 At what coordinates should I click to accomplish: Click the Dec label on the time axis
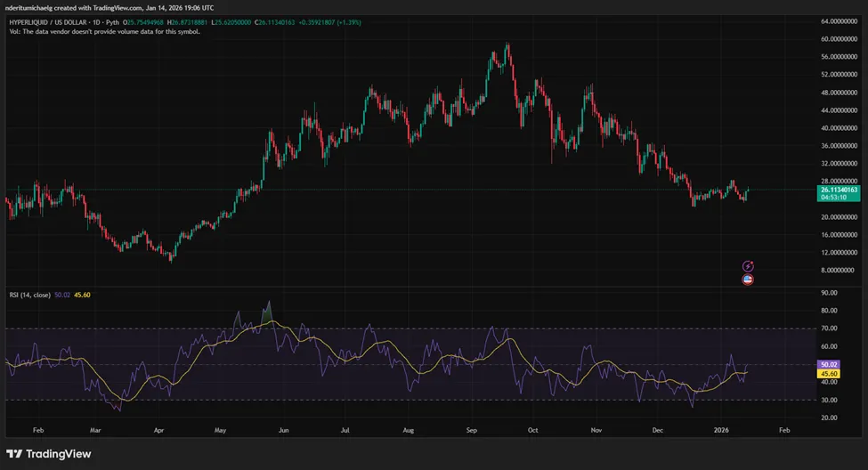pyautogui.click(x=656, y=428)
